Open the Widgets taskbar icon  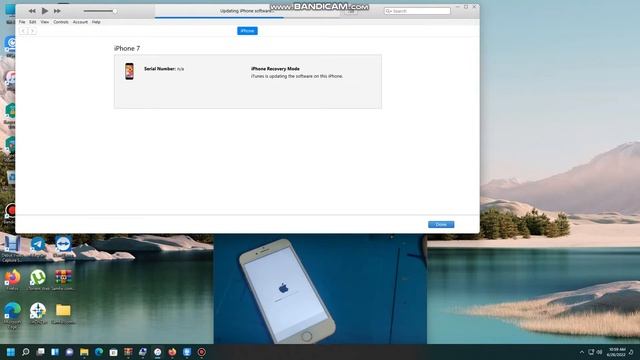(x=55, y=352)
